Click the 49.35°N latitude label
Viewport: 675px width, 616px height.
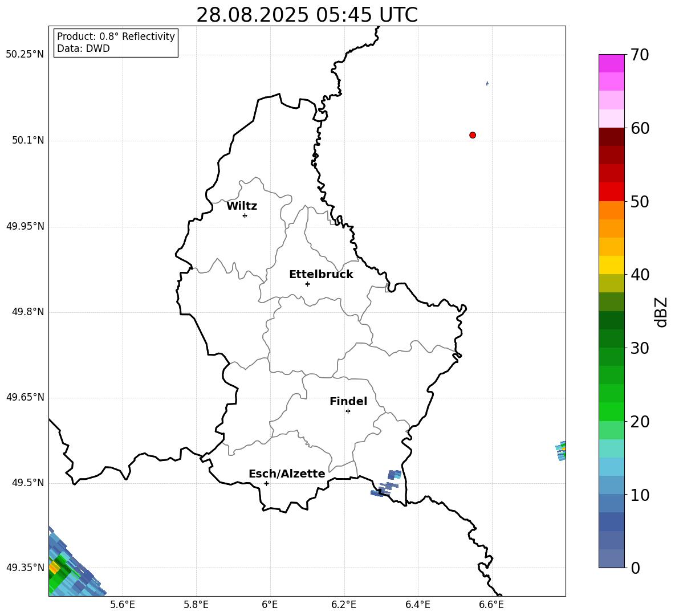pyautogui.click(x=25, y=568)
